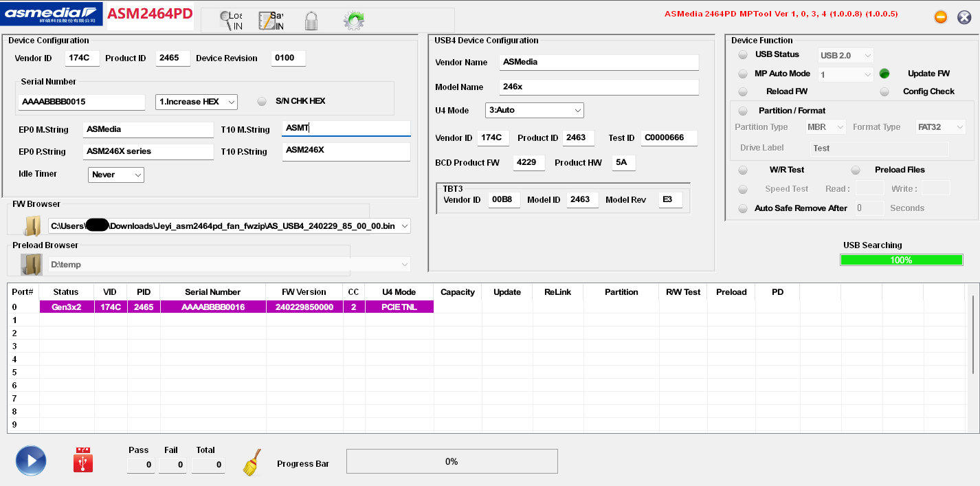Click the TBT3 Model ID field

pyautogui.click(x=581, y=200)
